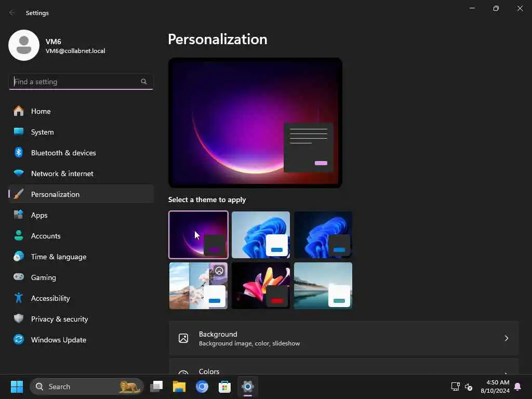
Task: Click the Gaming controller icon
Action: click(19, 277)
